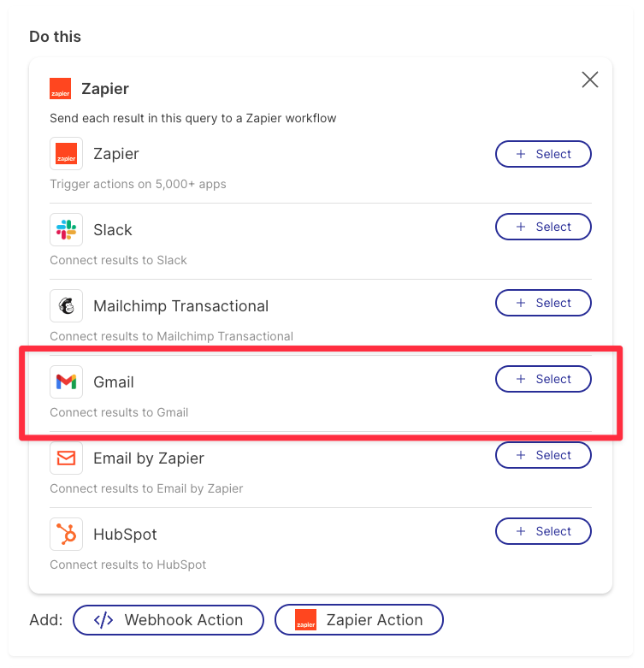644x668 pixels.
Task: Click the Slack app icon
Action: tap(66, 229)
